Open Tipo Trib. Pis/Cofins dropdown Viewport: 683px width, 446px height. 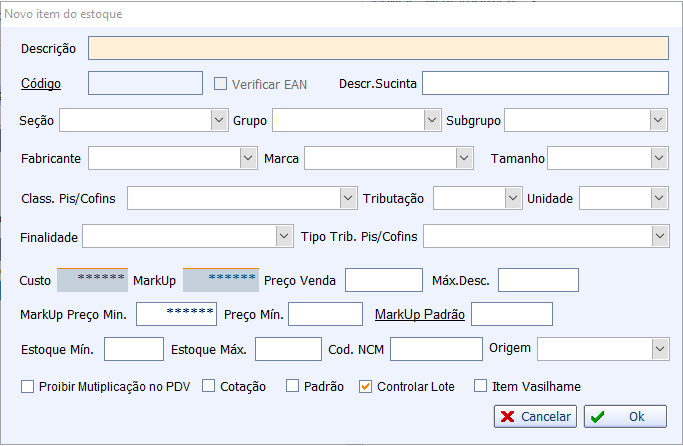pyautogui.click(x=660, y=236)
